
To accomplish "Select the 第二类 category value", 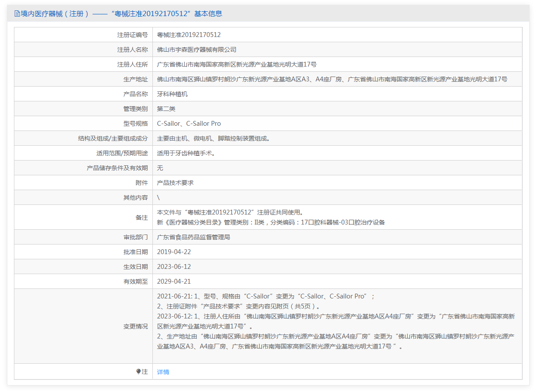I will click(166, 109).
